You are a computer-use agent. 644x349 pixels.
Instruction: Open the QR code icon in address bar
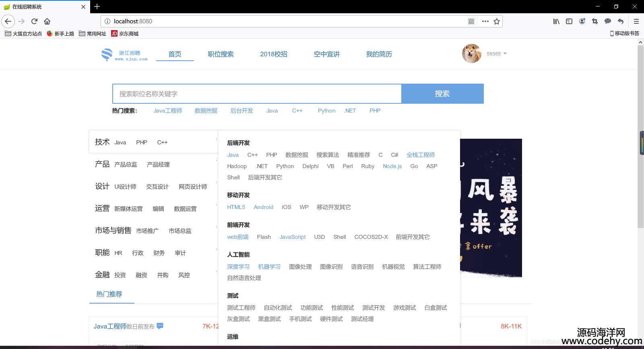point(471,21)
